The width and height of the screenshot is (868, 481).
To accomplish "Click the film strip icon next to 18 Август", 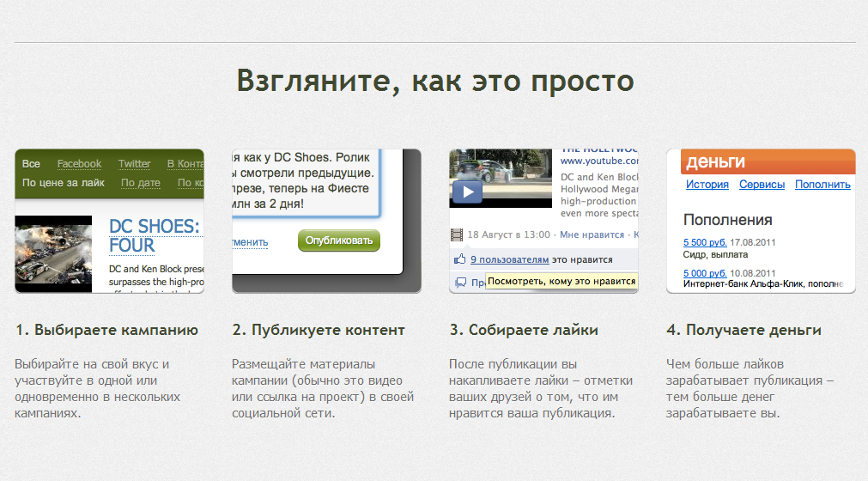I will coord(457,234).
